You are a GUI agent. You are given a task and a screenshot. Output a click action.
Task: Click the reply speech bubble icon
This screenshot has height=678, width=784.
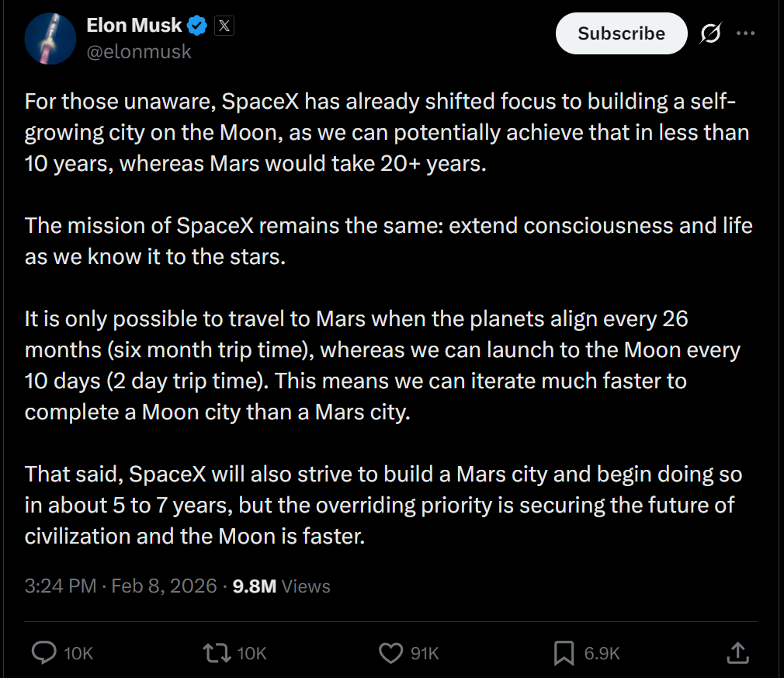(43, 652)
